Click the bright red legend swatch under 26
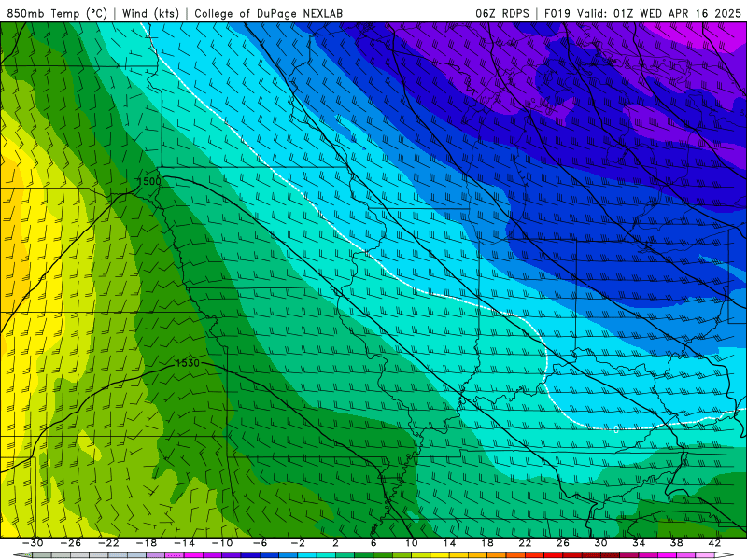 click(x=553, y=555)
